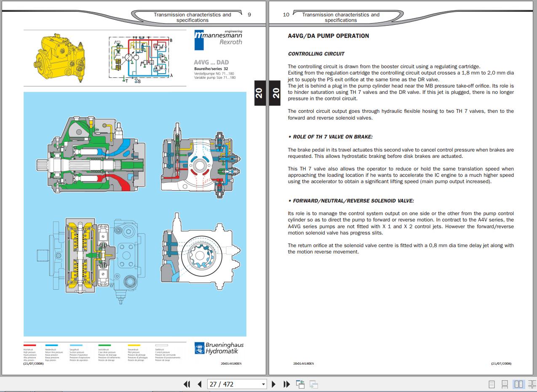Click page 10's 'Transmission characteristics and specifications' header
The height and width of the screenshot is (392, 537).
(x=341, y=17)
